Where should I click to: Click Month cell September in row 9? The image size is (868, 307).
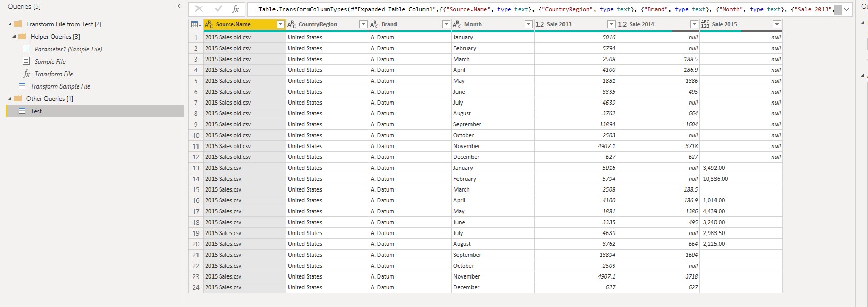tap(493, 124)
